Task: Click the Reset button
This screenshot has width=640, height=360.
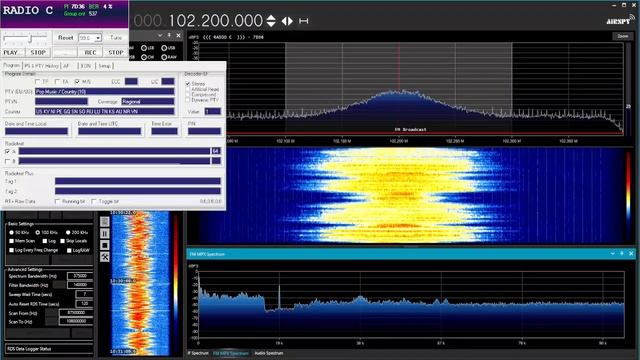Action: (65, 38)
